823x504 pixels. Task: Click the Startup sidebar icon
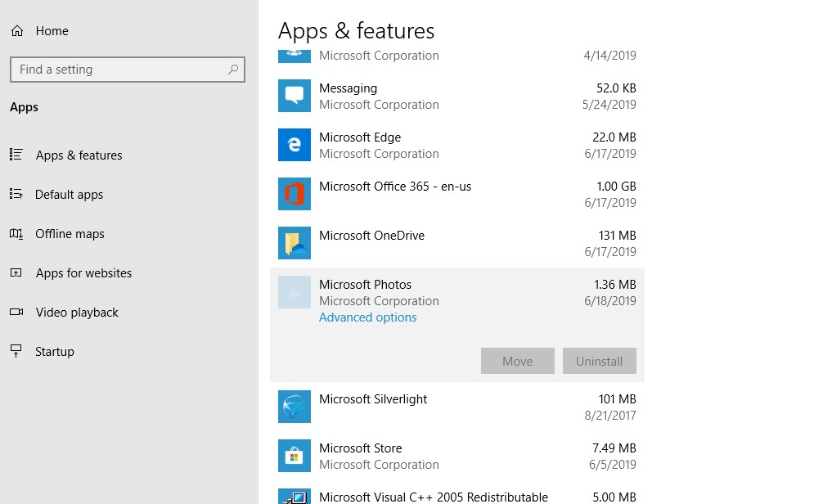16,351
